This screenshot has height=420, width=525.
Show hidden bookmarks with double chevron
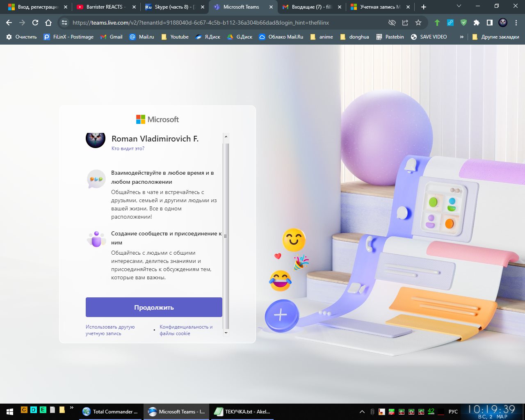tap(462, 37)
